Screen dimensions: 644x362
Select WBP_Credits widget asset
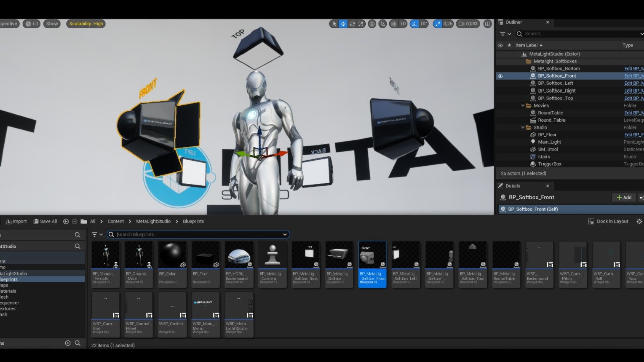(x=172, y=314)
